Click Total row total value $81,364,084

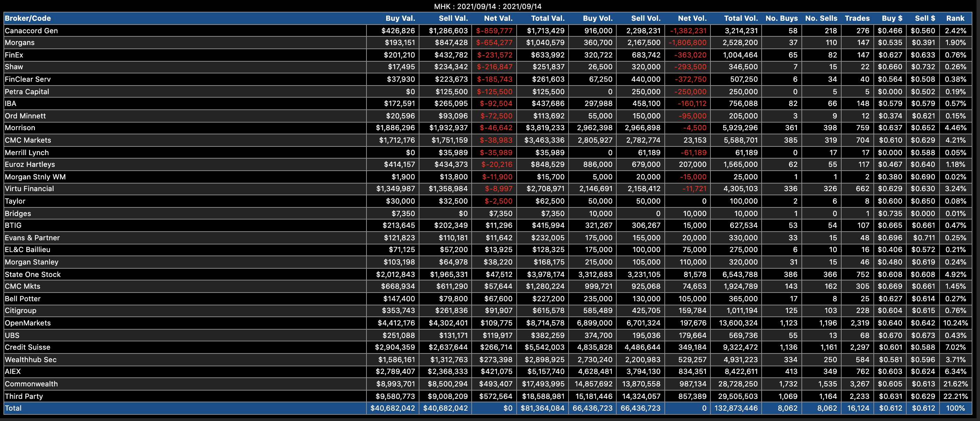click(x=543, y=408)
